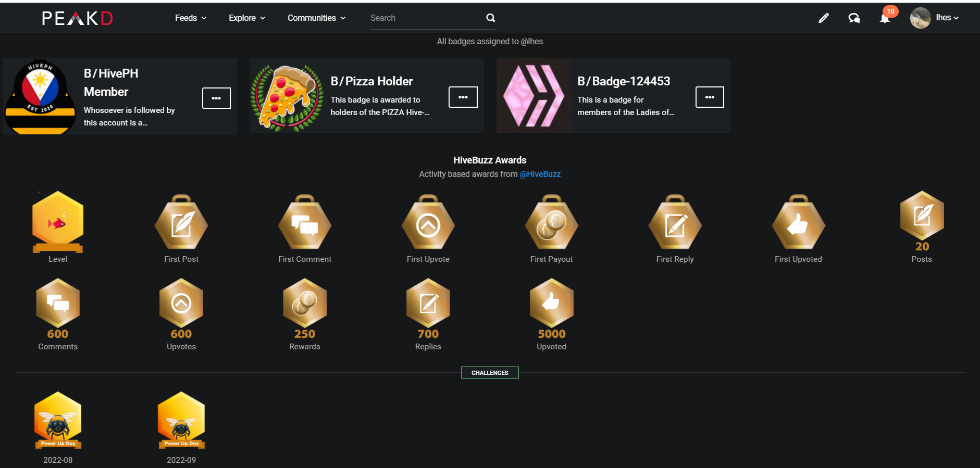Screen dimensions: 980x468
Task: Select the 20 Posts award badge
Action: tap(922, 221)
